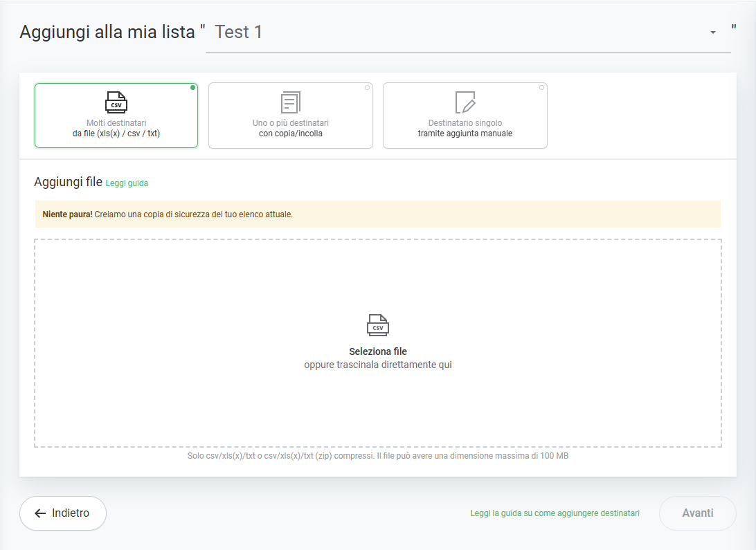Open guide link on how to add destinatari
The height and width of the screenshot is (550, 756).
[555, 513]
